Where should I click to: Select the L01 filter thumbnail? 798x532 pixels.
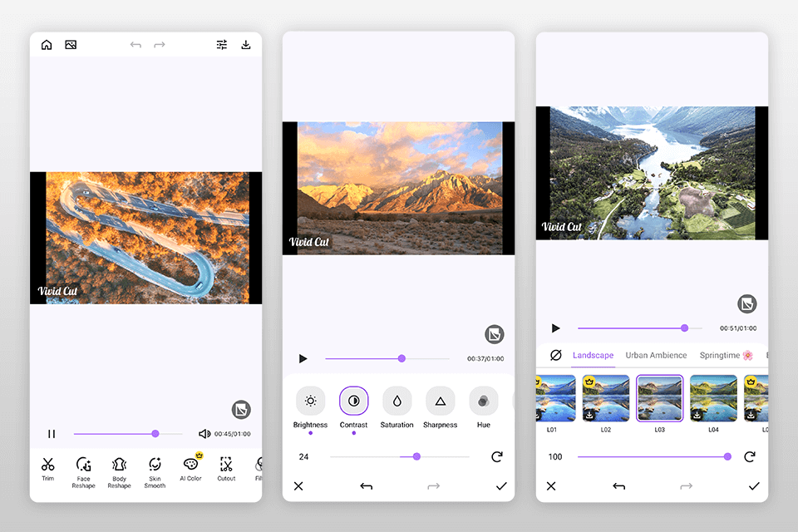[555, 398]
